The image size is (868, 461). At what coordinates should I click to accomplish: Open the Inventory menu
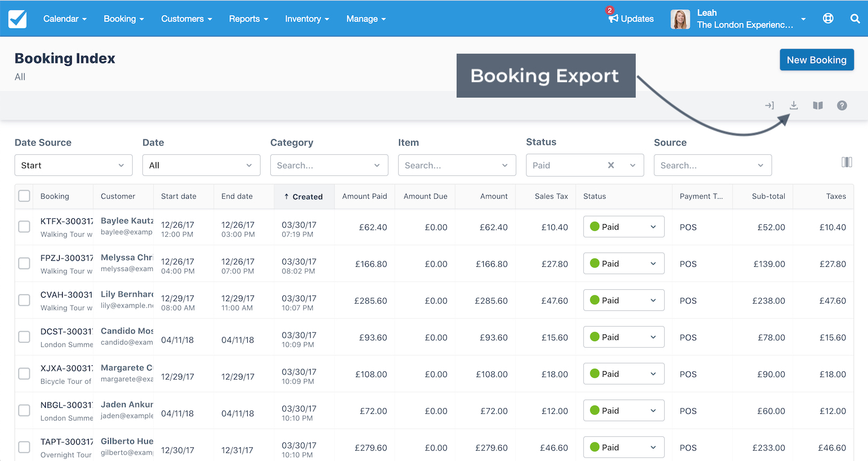click(307, 19)
